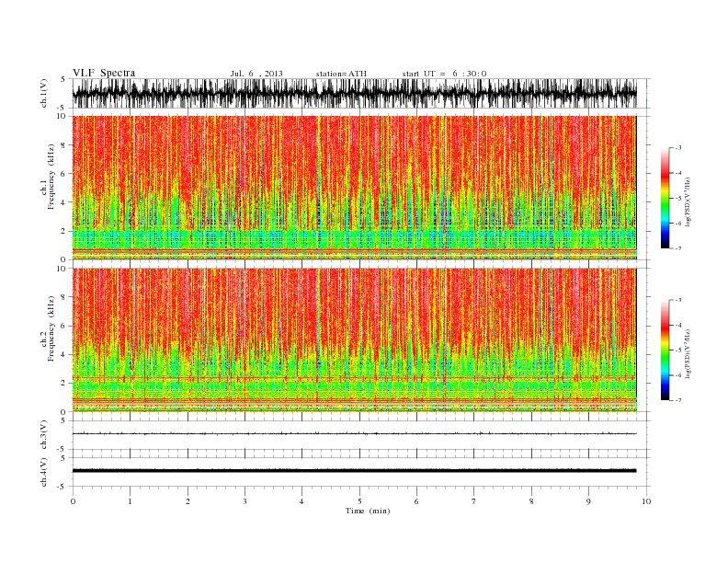Click the time axis tick label "5"
Image resolution: width=728 pixels, height=563 pixels.
tap(359, 501)
